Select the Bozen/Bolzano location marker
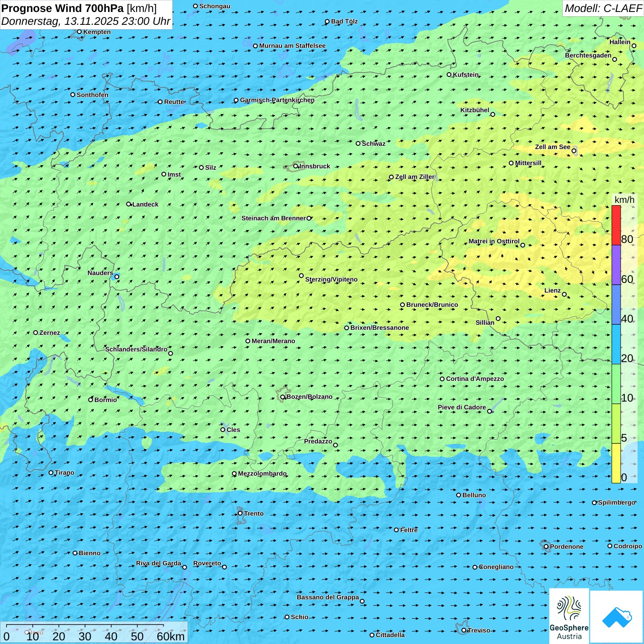 coord(283,397)
